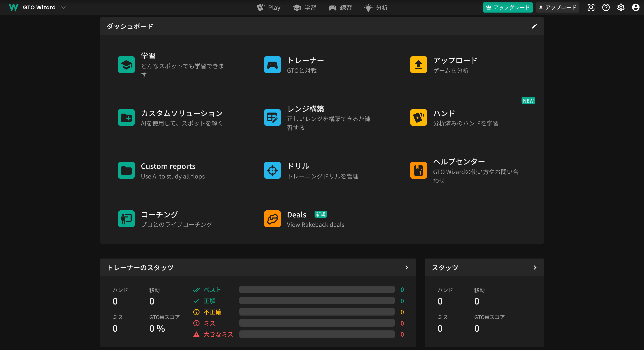Expand the GTO Wizard product dropdown
The height and width of the screenshot is (350, 644).
tap(63, 7)
